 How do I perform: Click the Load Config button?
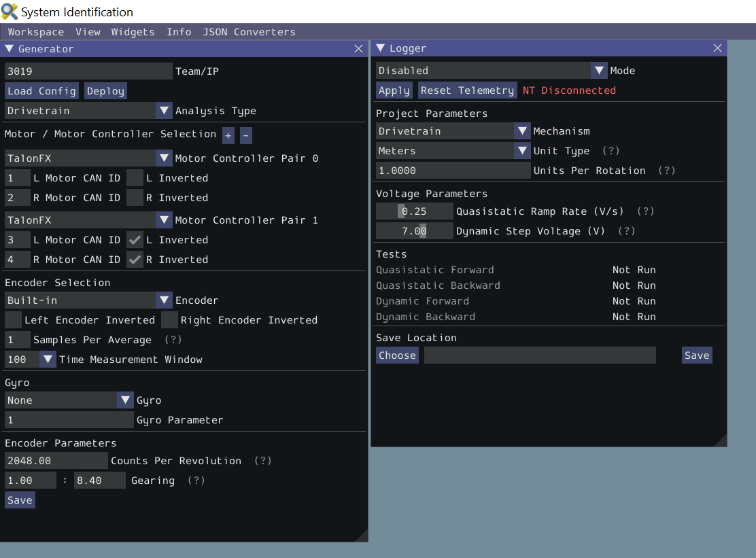click(x=41, y=91)
